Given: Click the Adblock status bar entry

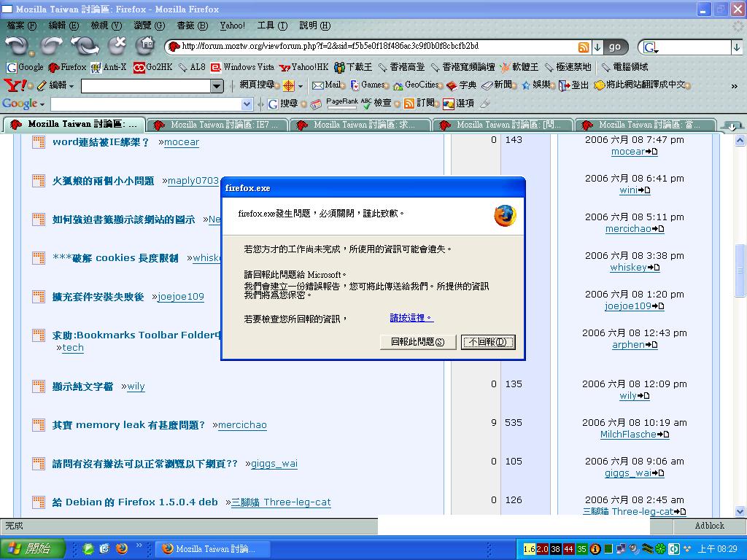Looking at the screenshot, I should tap(709, 526).
